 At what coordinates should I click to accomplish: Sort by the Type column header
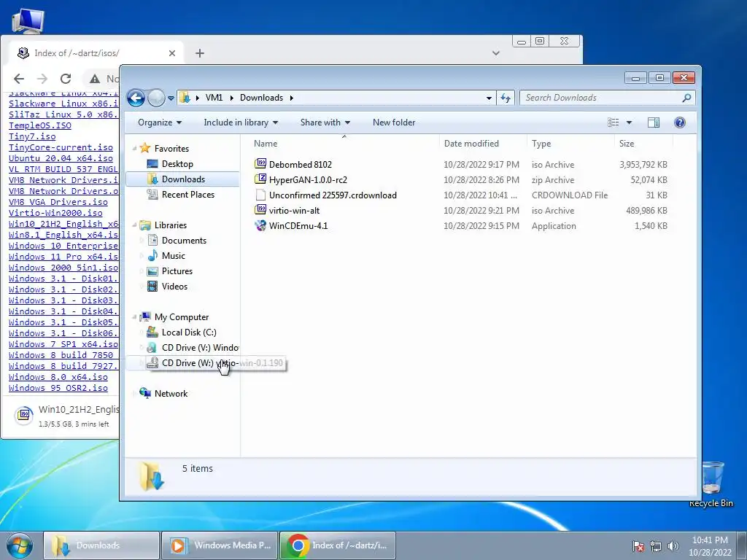point(570,144)
